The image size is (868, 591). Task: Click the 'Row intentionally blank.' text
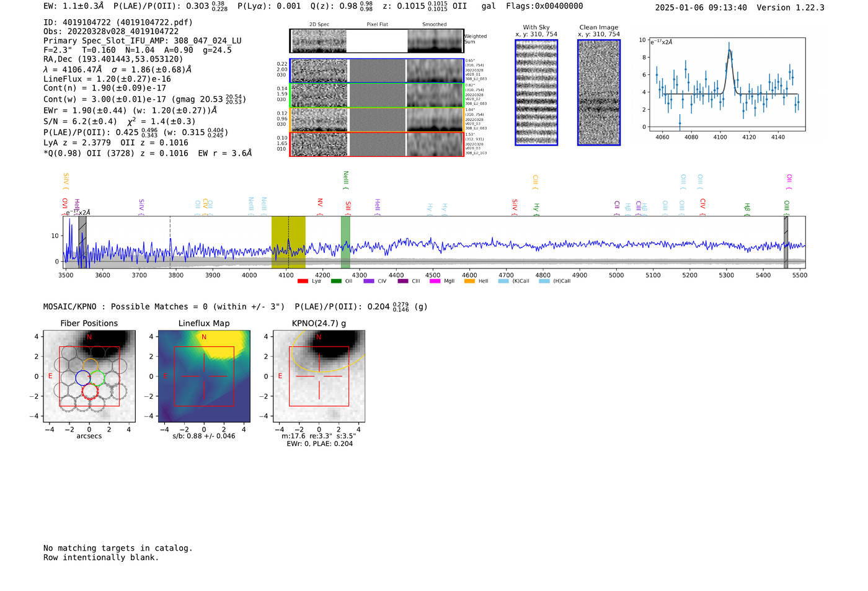tap(101, 558)
